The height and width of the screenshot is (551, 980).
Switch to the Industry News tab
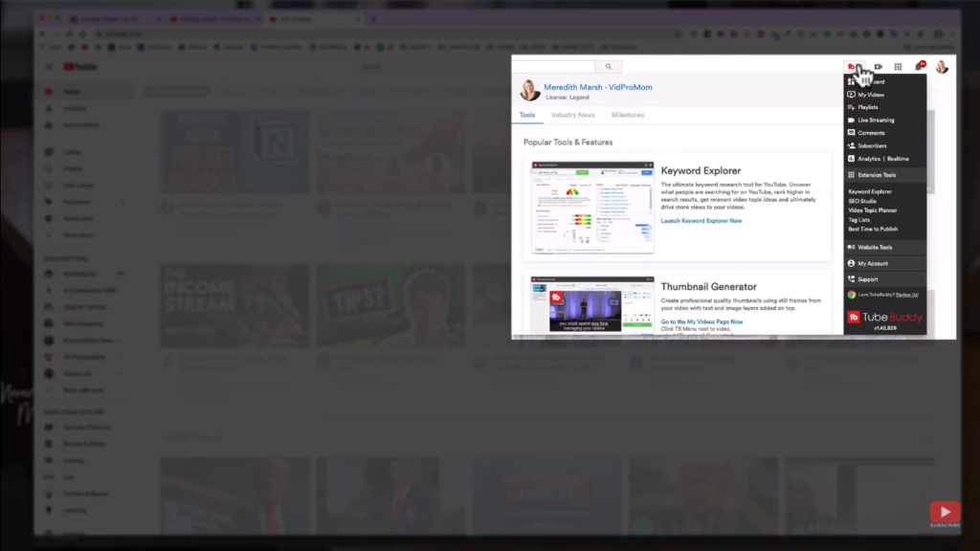point(573,115)
